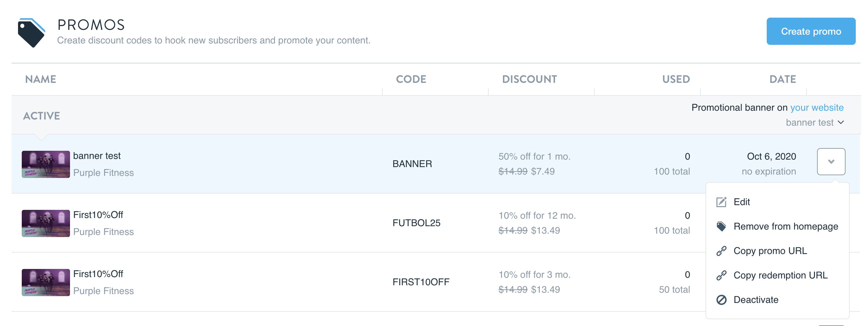Click the FUTBOL25 promo code text

[x=416, y=223]
